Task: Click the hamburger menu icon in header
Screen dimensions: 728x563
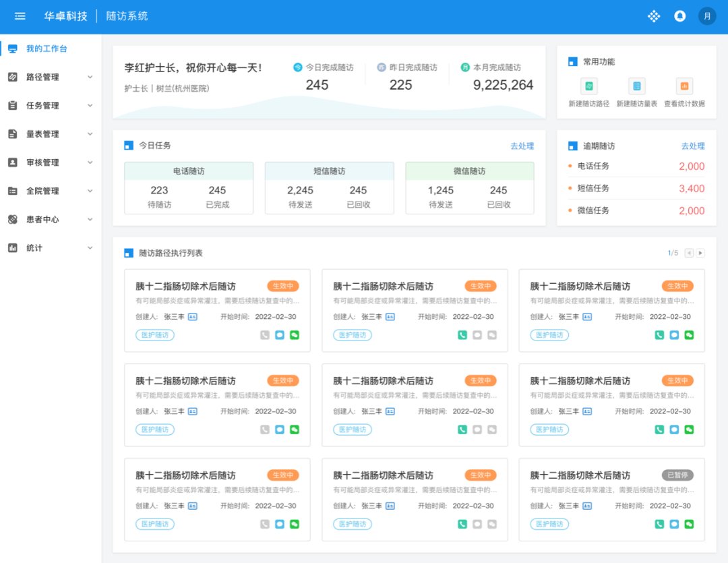Action: (20, 16)
